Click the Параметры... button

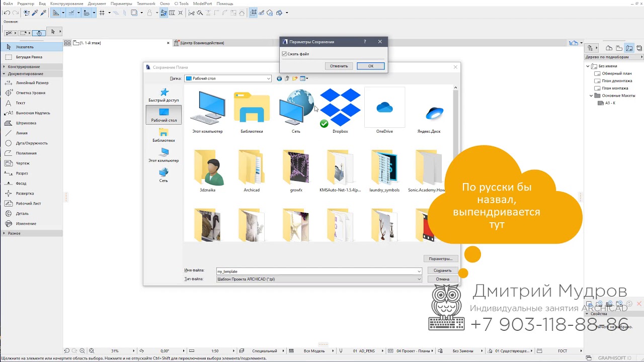click(441, 258)
